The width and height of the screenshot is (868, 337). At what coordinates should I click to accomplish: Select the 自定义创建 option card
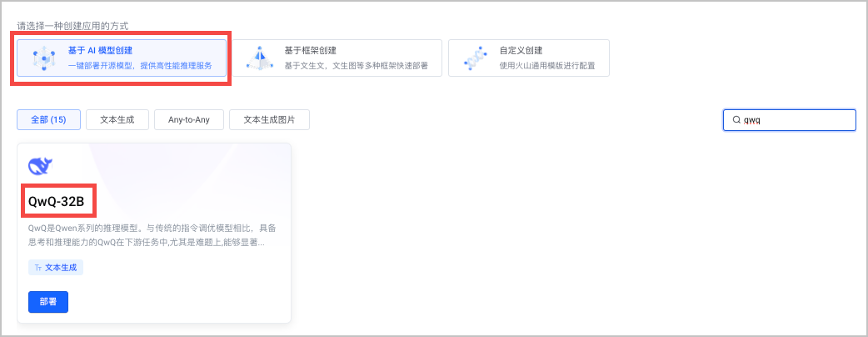click(x=529, y=58)
